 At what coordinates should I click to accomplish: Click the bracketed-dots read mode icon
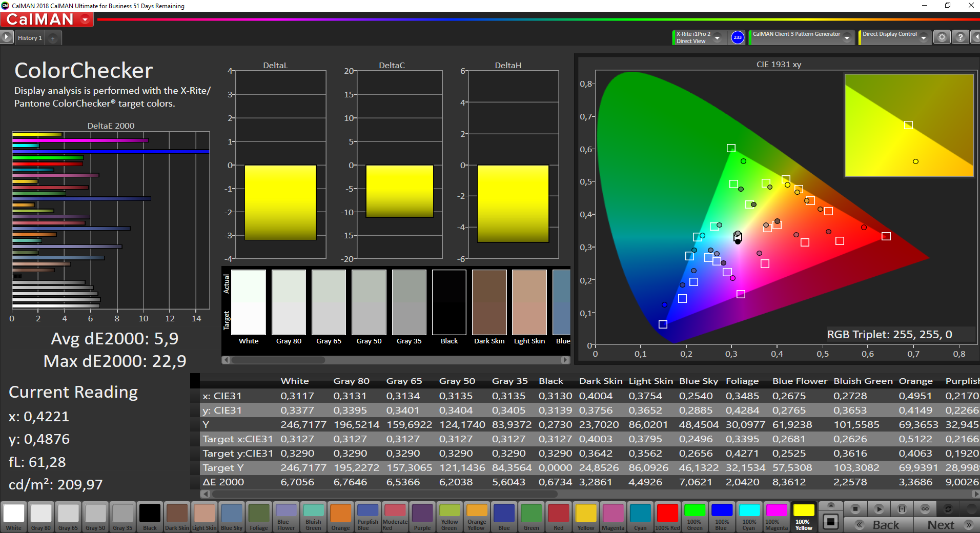click(x=902, y=509)
